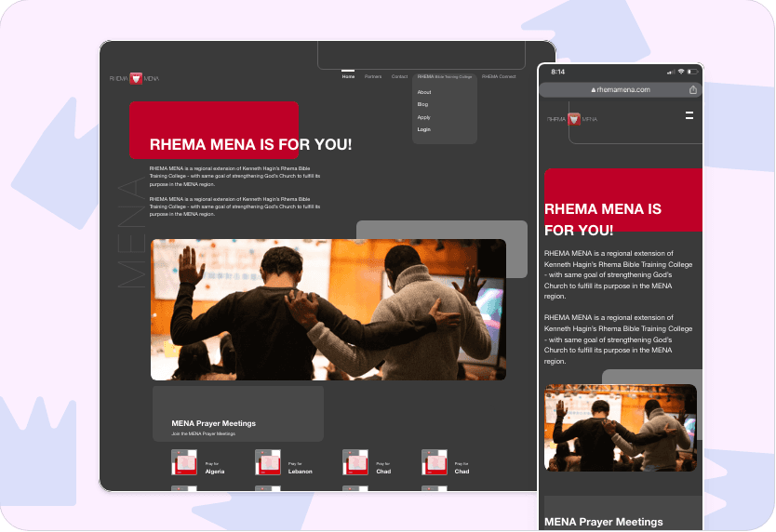Click the RHEMA MENA logo in mobile view
Image resolution: width=776 pixels, height=532 pixels.
click(x=572, y=119)
